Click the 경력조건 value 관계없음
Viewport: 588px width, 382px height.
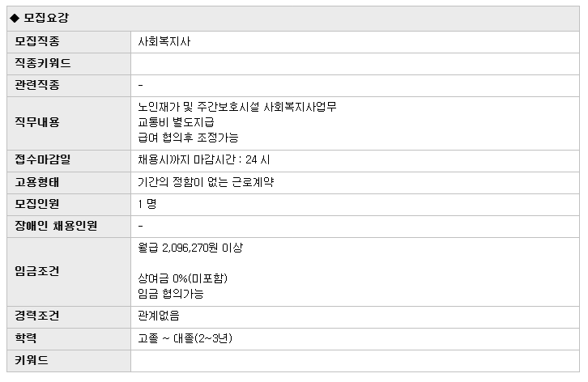[159, 316]
